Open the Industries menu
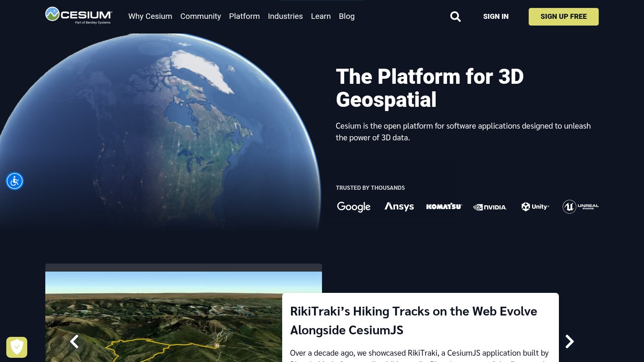The height and width of the screenshot is (362, 644). pyautogui.click(x=285, y=16)
